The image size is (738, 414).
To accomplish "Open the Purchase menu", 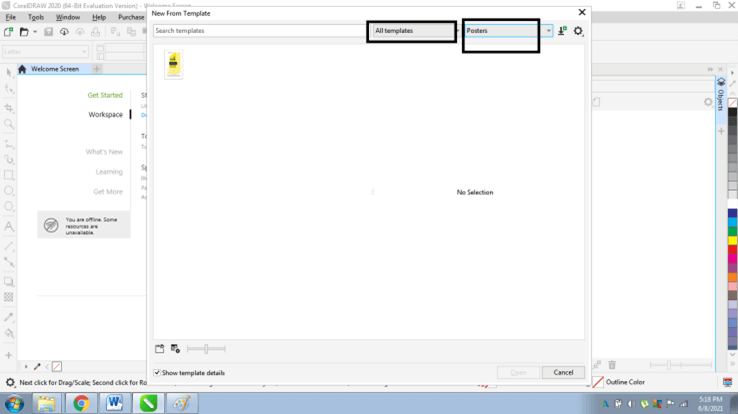I will point(131,17).
